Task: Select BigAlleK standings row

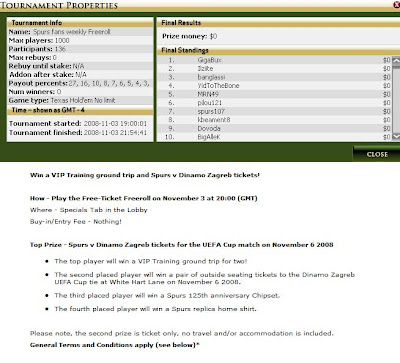Action: (275, 137)
